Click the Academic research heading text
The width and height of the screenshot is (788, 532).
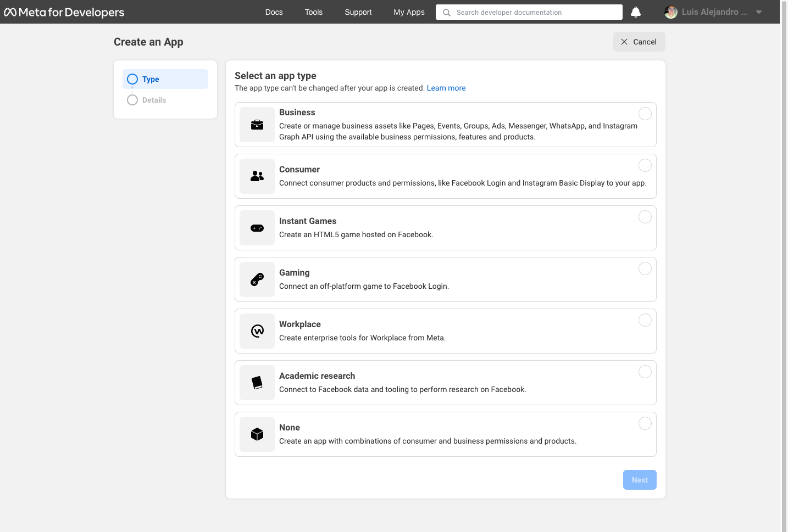click(317, 376)
